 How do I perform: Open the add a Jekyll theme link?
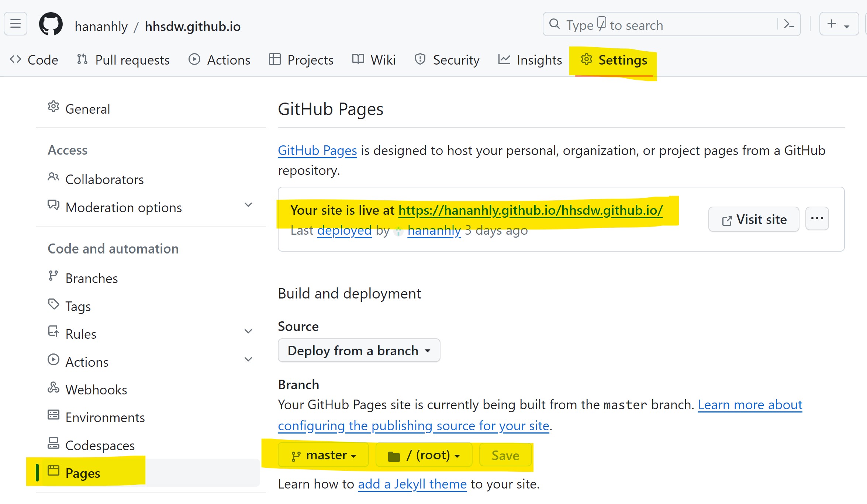click(412, 484)
